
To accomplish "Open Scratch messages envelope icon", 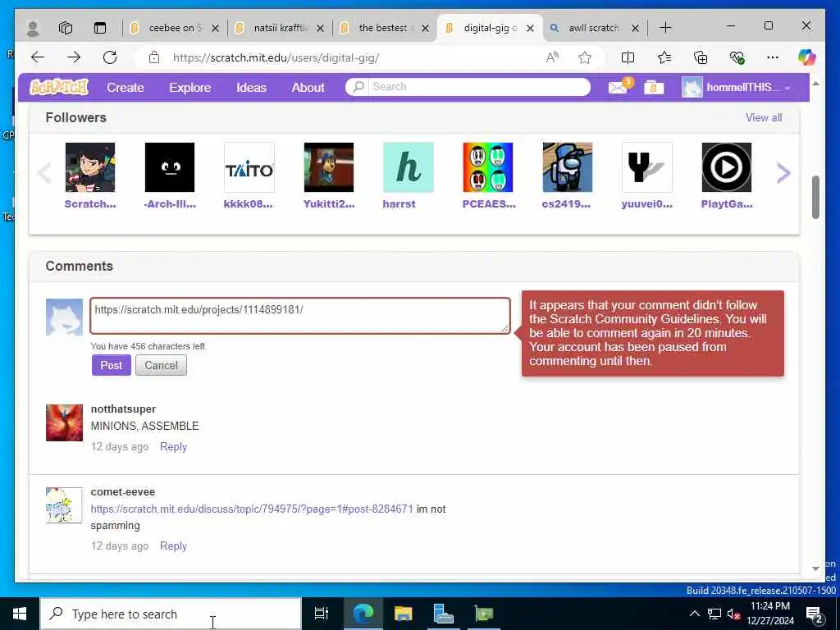I will point(619,87).
